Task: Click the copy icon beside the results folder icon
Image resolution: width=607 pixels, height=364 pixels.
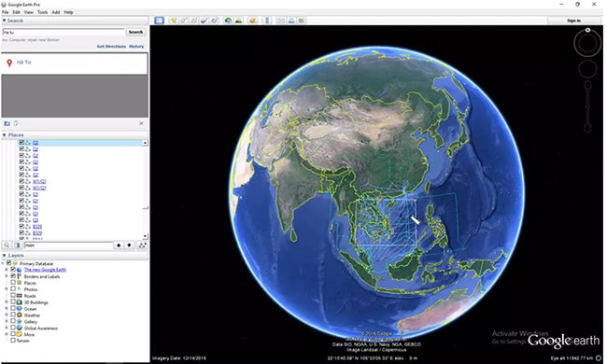Action: [16, 123]
